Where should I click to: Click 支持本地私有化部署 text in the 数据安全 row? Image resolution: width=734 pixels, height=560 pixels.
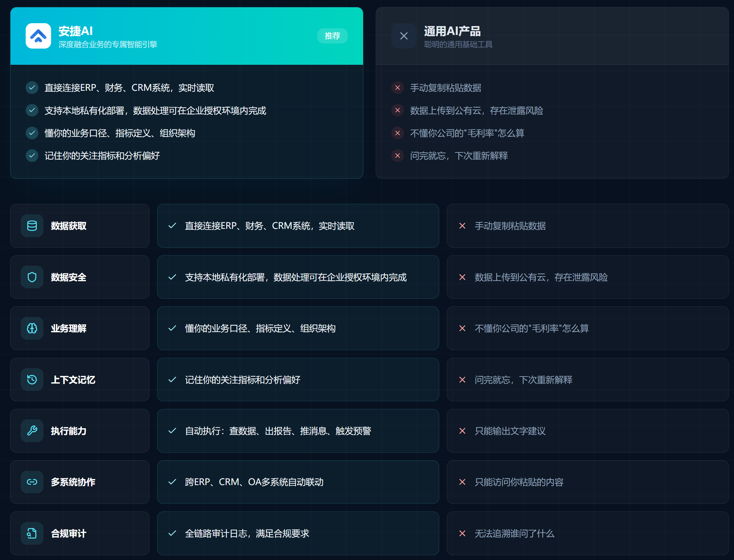[295, 277]
